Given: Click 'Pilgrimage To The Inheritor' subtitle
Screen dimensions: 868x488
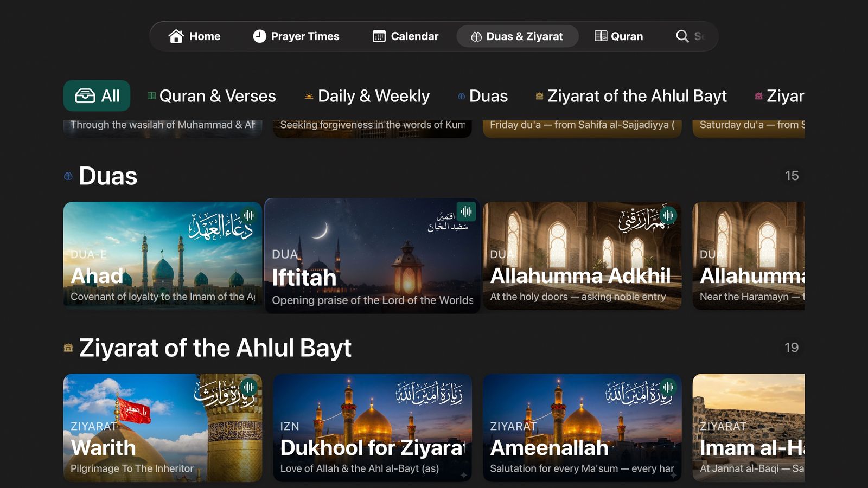Looking at the screenshot, I should (132, 468).
